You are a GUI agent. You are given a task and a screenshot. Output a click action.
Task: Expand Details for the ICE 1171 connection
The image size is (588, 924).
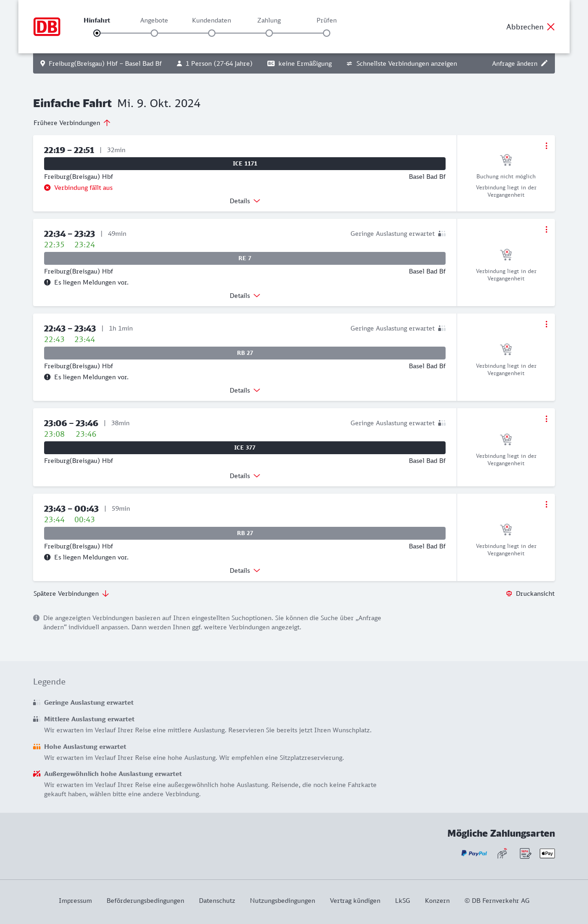[245, 201]
